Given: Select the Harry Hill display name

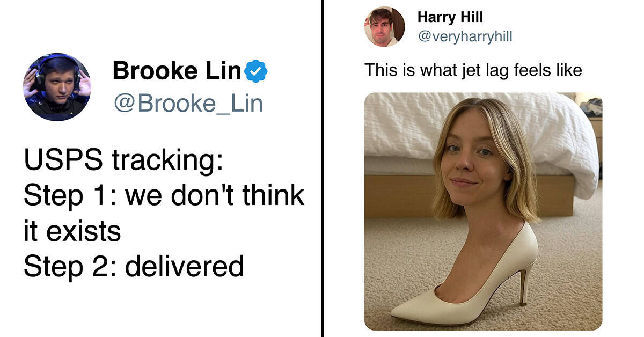Looking at the screenshot, I should [450, 17].
